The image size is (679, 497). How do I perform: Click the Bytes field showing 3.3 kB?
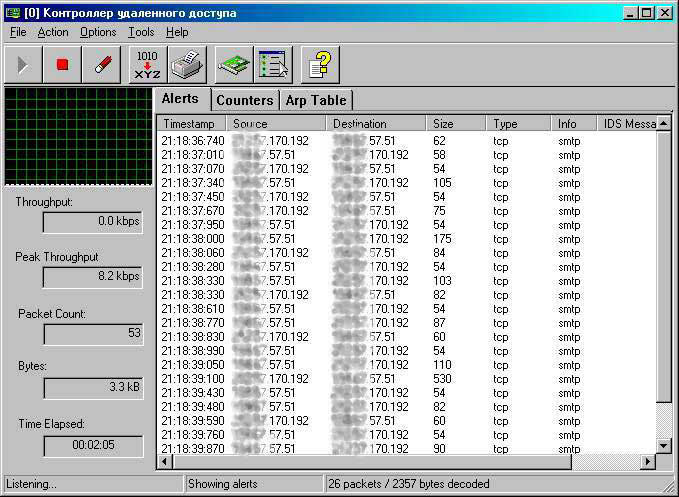click(x=94, y=387)
